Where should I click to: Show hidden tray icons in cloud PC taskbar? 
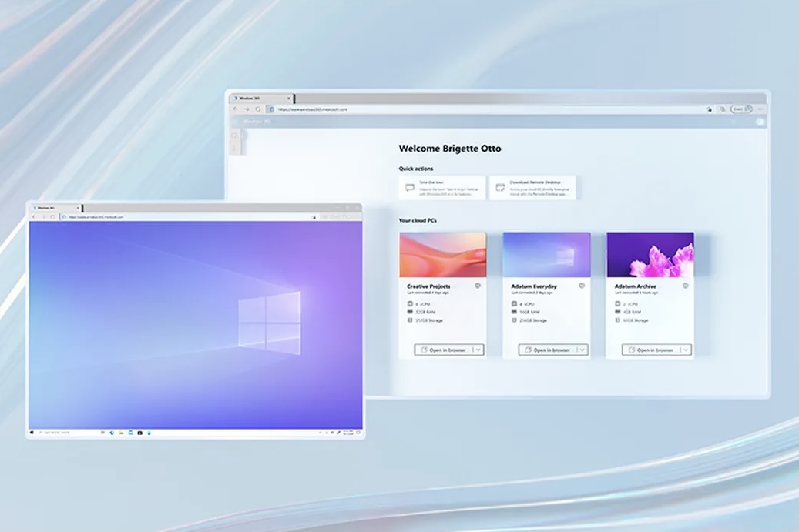click(x=320, y=433)
